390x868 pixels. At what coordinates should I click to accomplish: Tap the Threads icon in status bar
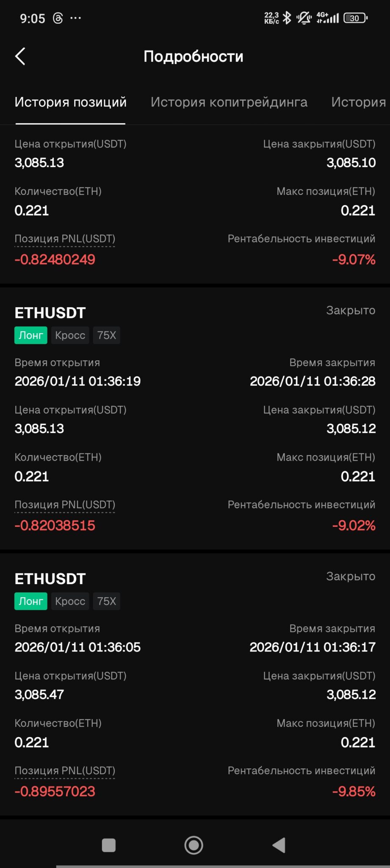[x=58, y=18]
